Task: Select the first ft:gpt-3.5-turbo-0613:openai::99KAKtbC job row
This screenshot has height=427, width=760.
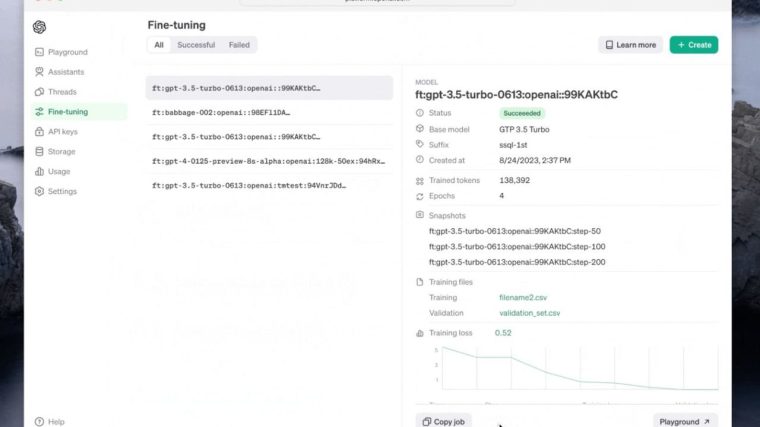Action: coord(269,88)
